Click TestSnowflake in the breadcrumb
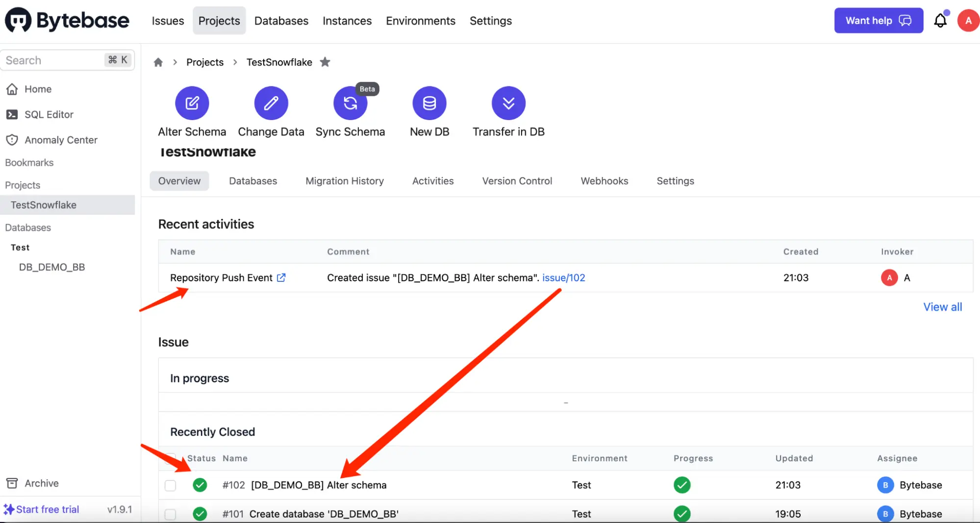This screenshot has width=980, height=523. (x=279, y=62)
